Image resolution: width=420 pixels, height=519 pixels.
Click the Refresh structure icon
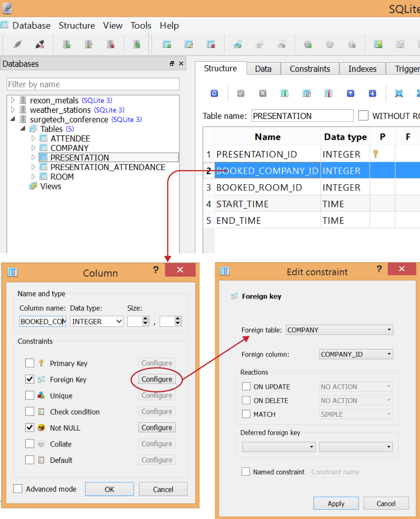[x=214, y=93]
